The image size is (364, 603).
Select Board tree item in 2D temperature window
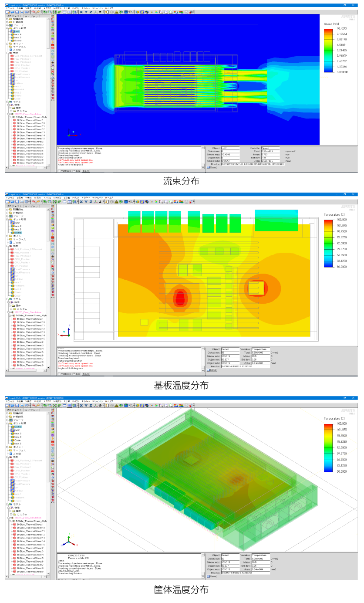point(17,233)
